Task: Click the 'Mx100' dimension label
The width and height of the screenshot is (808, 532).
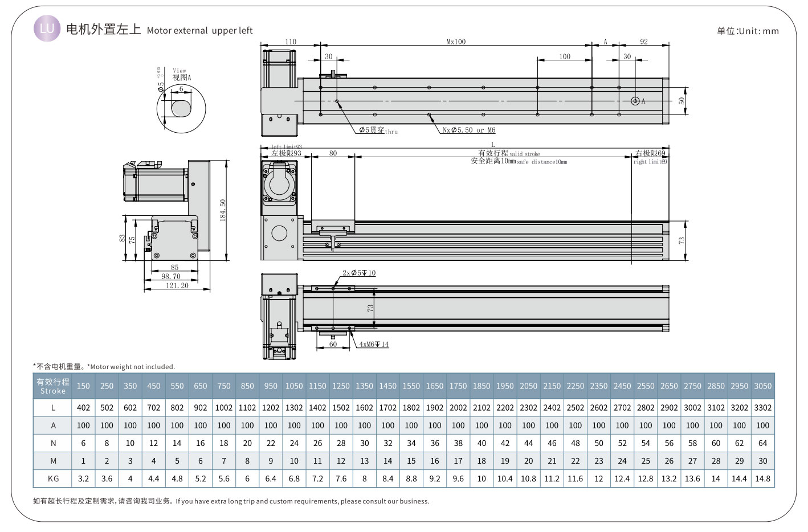Action: [x=456, y=42]
